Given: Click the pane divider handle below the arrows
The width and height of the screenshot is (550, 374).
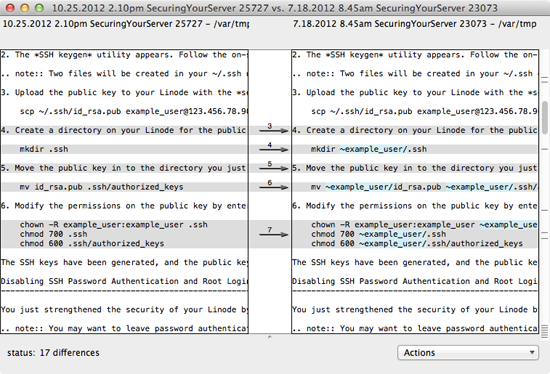Looking at the screenshot, I should (270, 337).
